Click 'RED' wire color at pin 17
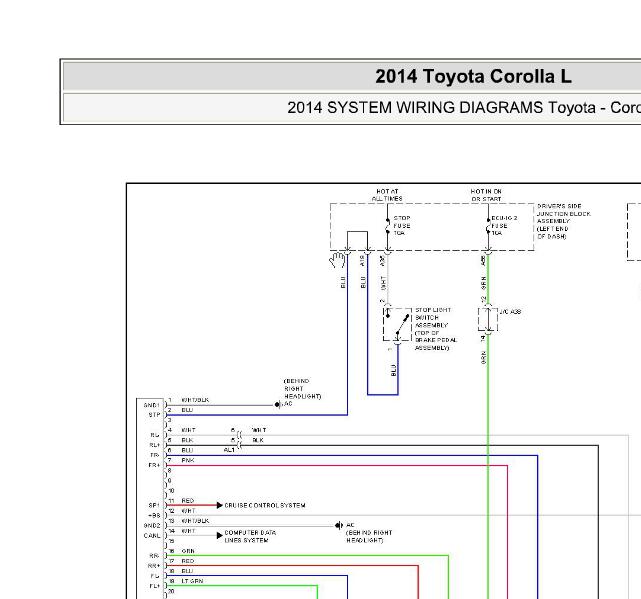The width and height of the screenshot is (641, 599). coord(188,561)
